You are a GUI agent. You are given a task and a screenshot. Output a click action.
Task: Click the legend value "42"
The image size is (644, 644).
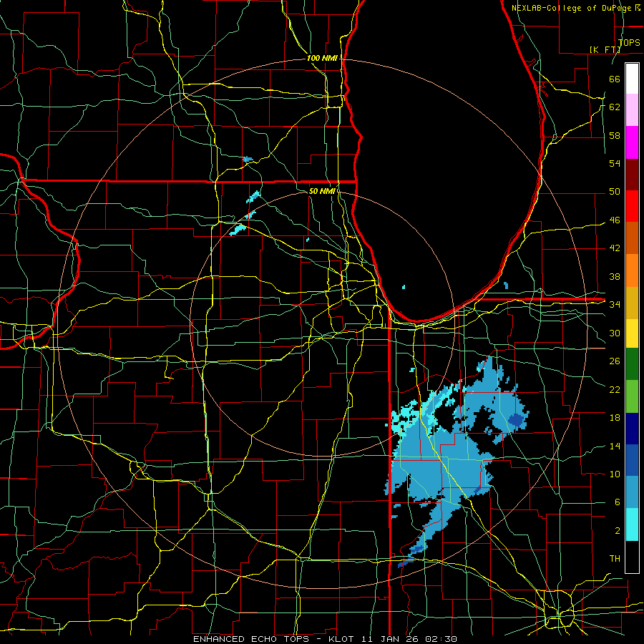[615, 248]
